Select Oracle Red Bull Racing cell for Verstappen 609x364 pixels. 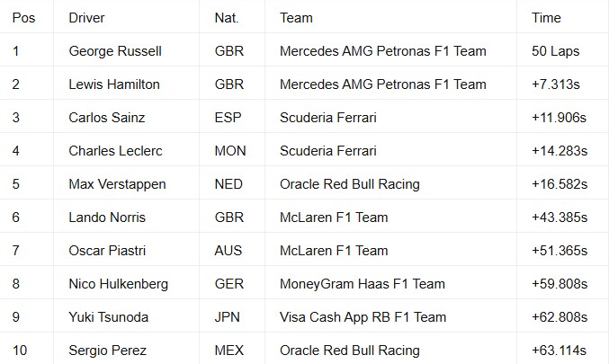point(390,184)
